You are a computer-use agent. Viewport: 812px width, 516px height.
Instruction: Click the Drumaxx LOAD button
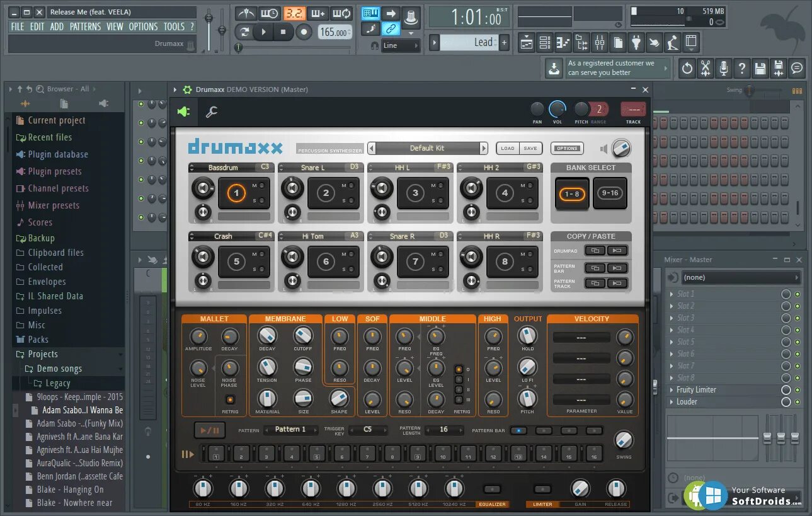point(507,149)
